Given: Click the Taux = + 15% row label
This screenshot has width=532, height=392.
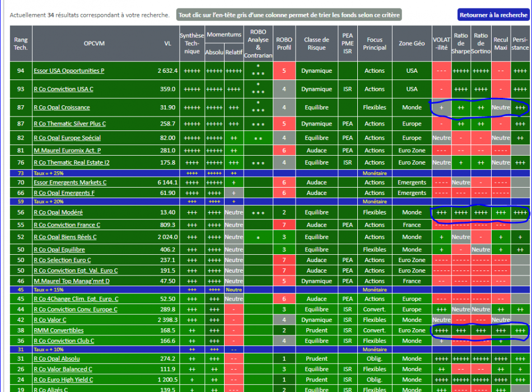Looking at the screenshot, I should pyautogui.click(x=49, y=290).
